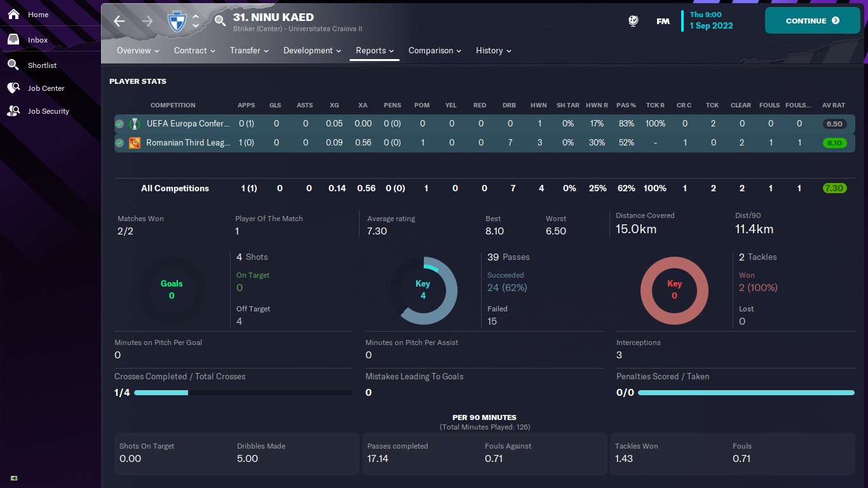This screenshot has width=868, height=488.
Task: Open the Inbox in sidebar
Action: point(37,40)
